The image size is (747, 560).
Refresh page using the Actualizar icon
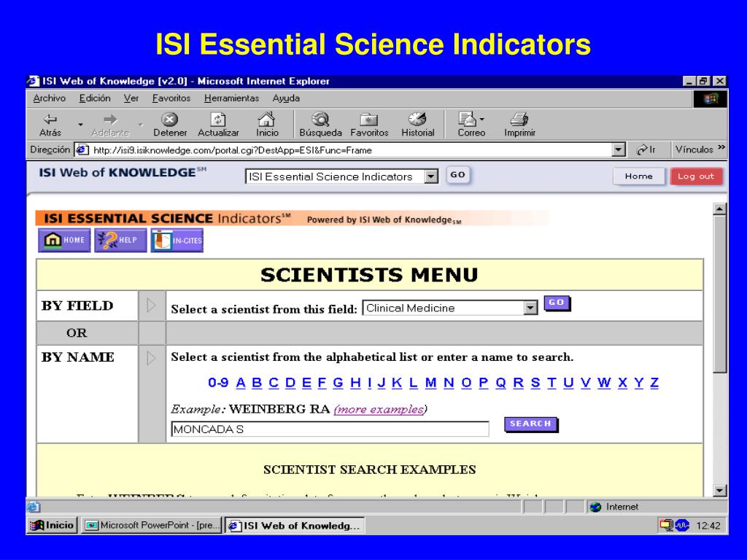tap(217, 119)
